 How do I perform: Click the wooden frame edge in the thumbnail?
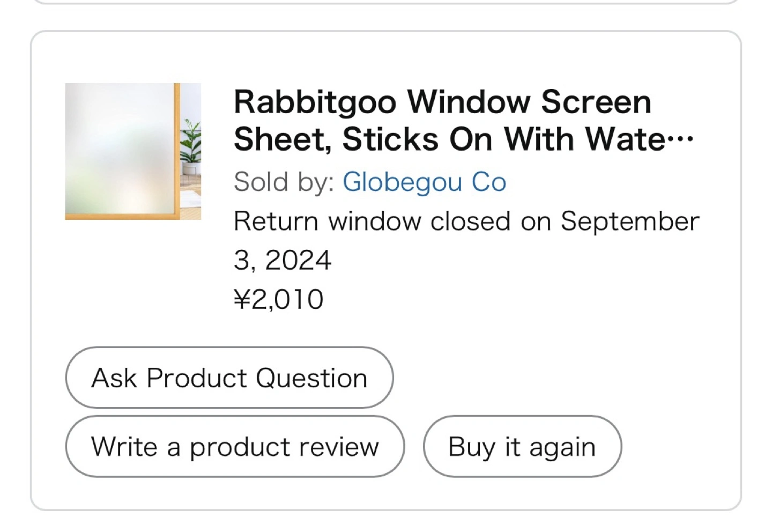[x=177, y=150]
